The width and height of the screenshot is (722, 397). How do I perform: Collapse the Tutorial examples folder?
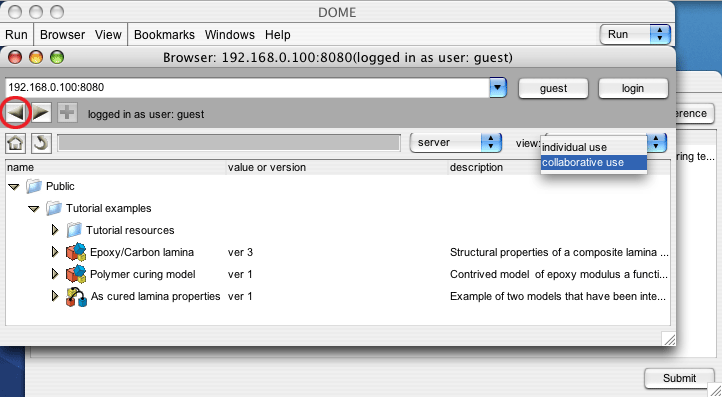pos(34,209)
